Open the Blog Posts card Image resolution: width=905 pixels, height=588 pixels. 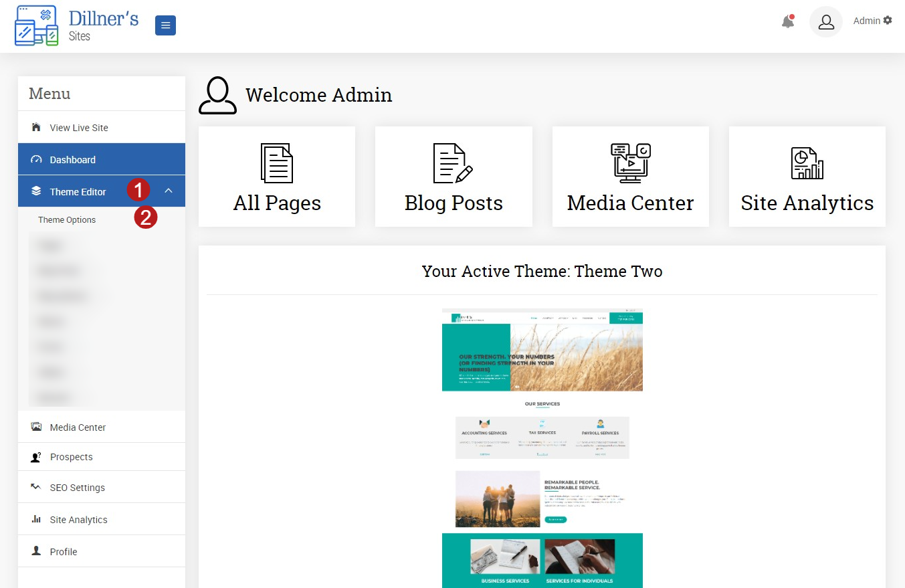point(454,177)
